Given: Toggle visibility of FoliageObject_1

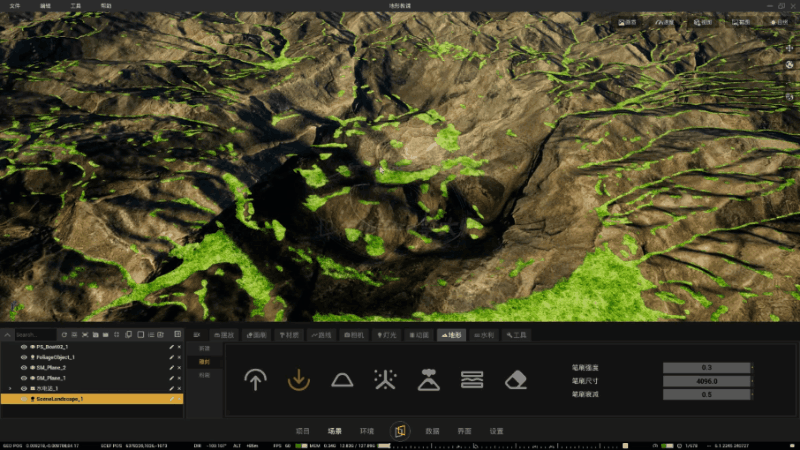Looking at the screenshot, I should 23,357.
